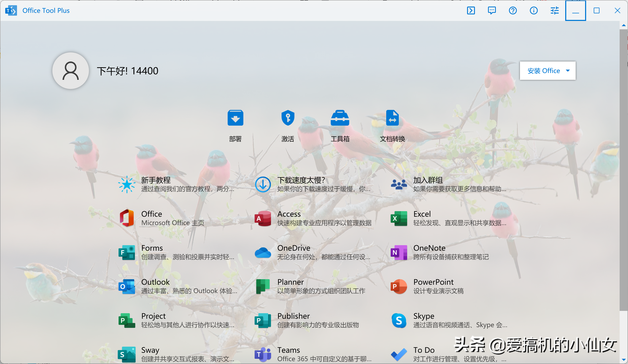Click the 文档转换 label text

click(392, 139)
